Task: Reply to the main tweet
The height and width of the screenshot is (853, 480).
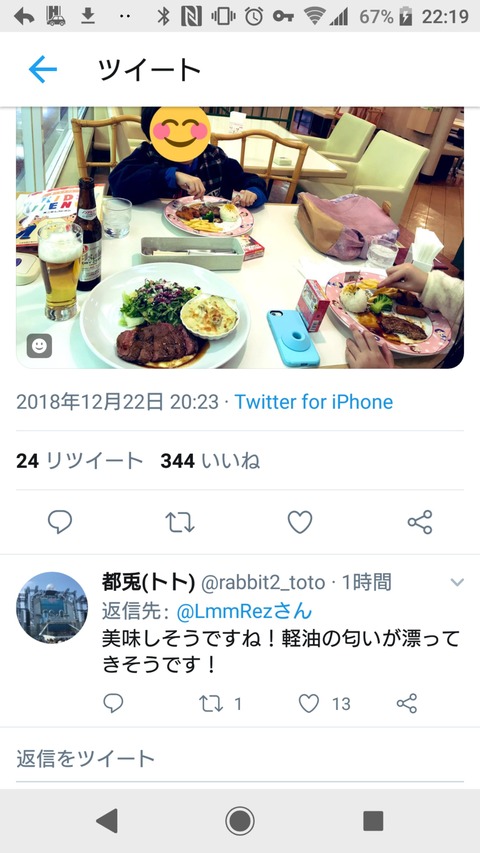Action: (x=60, y=522)
